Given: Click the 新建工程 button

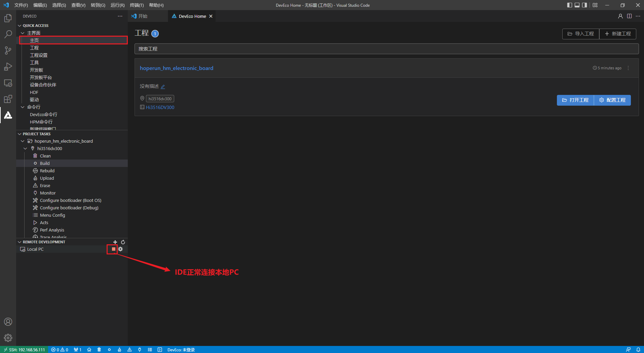Looking at the screenshot, I should coord(618,34).
